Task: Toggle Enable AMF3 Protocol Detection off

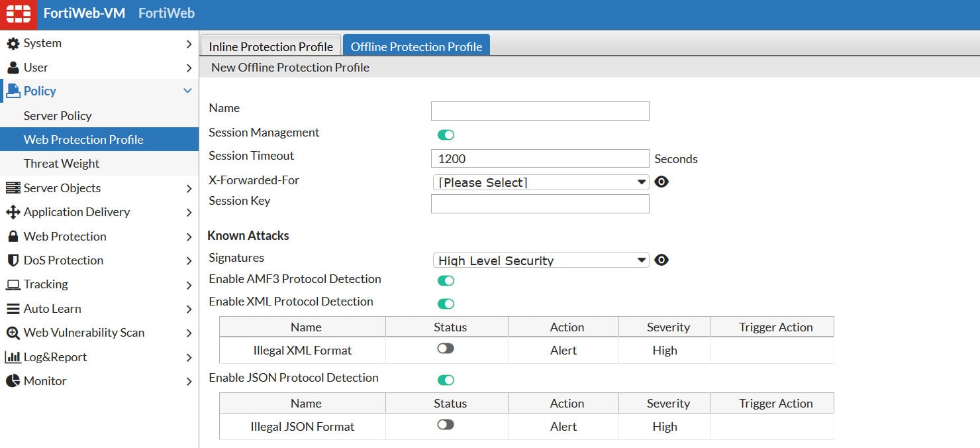Action: pos(446,280)
